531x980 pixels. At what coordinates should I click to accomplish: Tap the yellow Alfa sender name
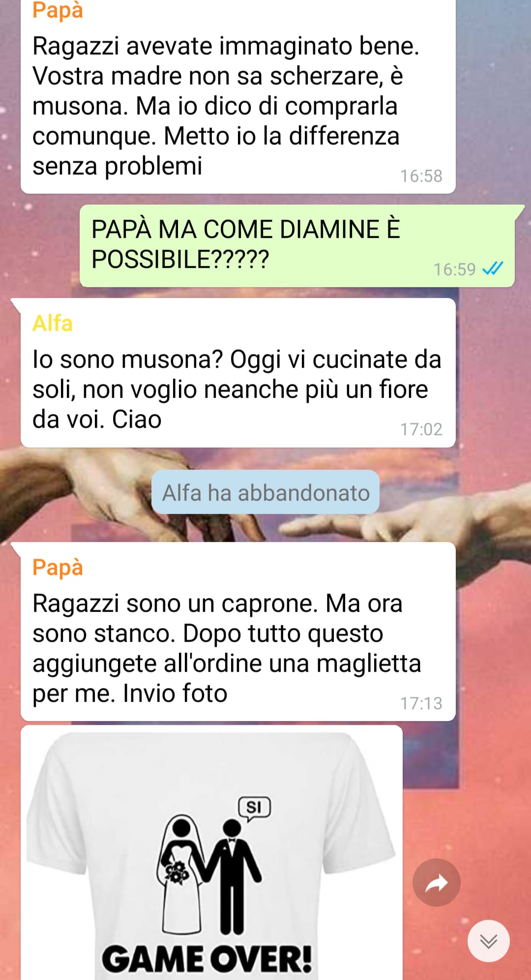(x=52, y=324)
